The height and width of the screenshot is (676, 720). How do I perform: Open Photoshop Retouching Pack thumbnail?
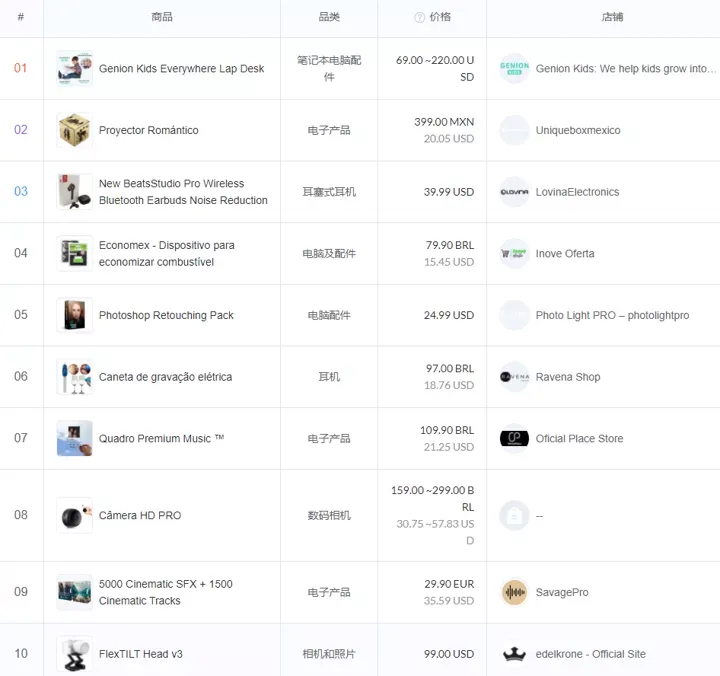(74, 315)
